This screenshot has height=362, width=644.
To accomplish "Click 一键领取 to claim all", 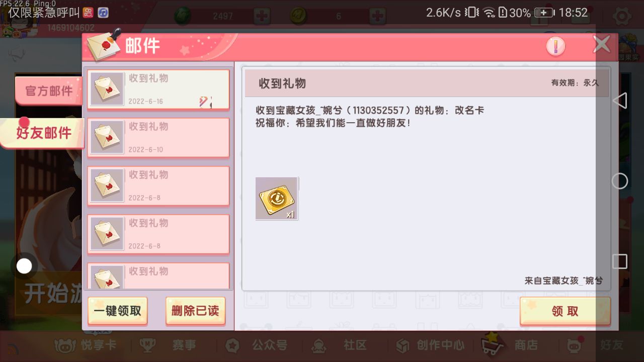I will [118, 311].
